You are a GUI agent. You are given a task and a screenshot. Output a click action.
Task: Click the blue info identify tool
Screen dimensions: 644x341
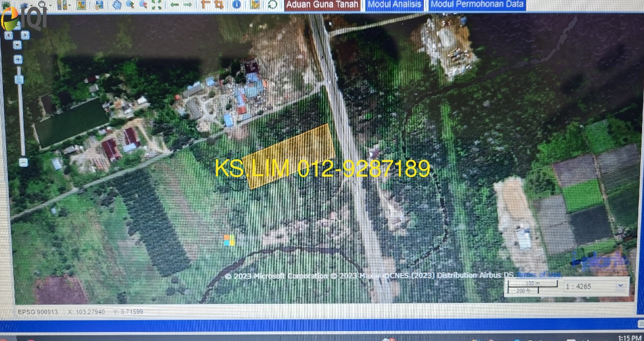coord(237,5)
